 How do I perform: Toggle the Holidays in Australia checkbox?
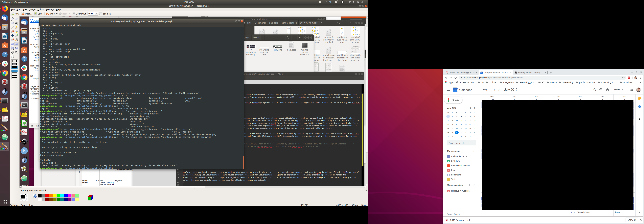448,191
